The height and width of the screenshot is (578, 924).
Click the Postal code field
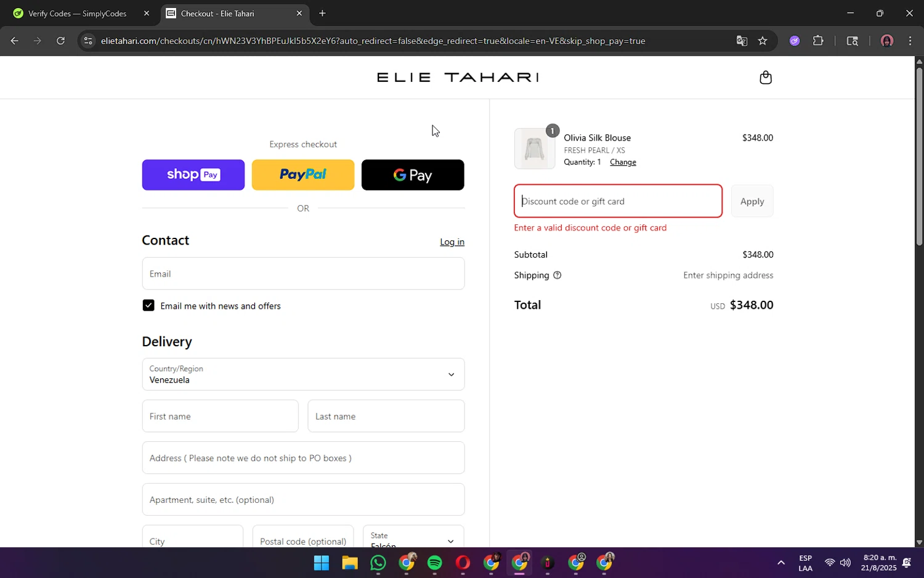pos(303,536)
